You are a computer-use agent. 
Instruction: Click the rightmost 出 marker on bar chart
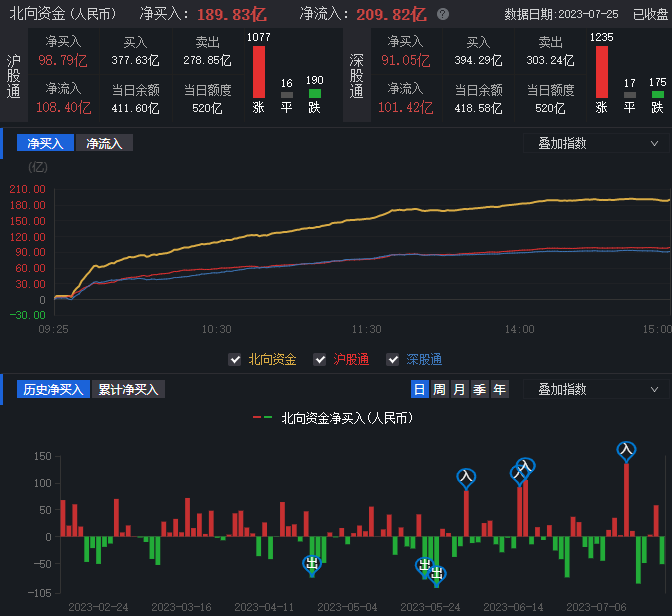pos(437,574)
